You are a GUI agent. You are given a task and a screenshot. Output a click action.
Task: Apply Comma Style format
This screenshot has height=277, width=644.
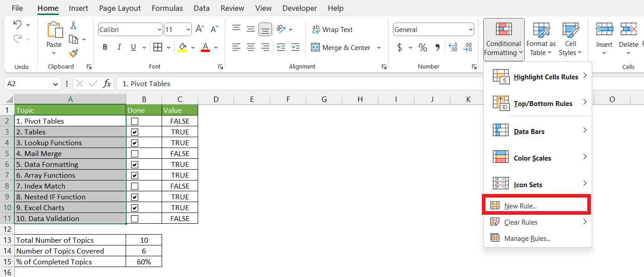pyautogui.click(x=437, y=47)
